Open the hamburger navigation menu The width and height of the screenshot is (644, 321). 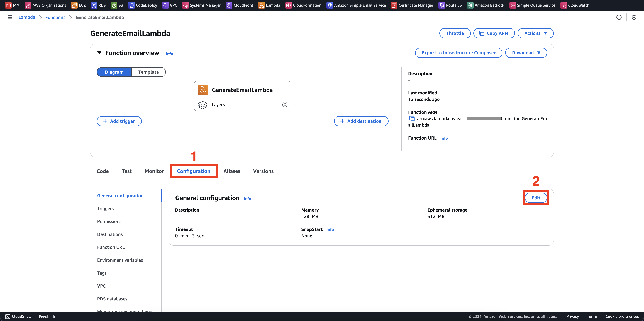pyautogui.click(x=10, y=17)
